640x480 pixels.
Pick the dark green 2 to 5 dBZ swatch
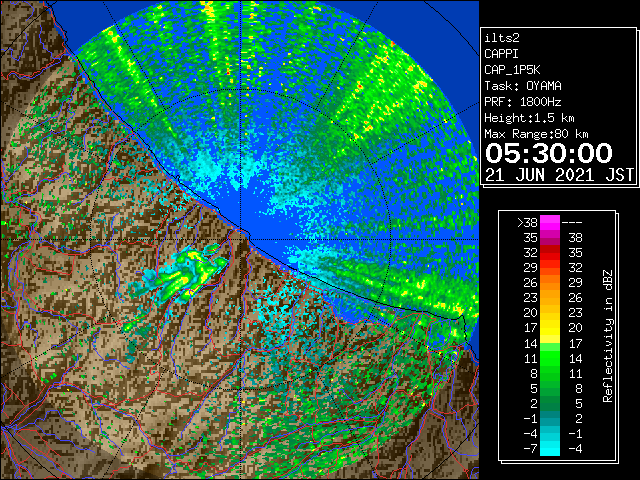(550, 403)
